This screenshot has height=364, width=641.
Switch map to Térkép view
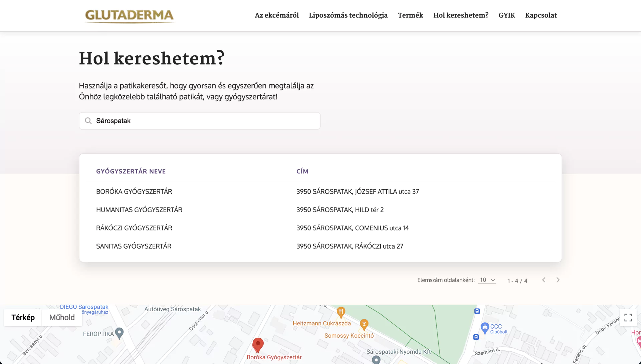(x=23, y=317)
